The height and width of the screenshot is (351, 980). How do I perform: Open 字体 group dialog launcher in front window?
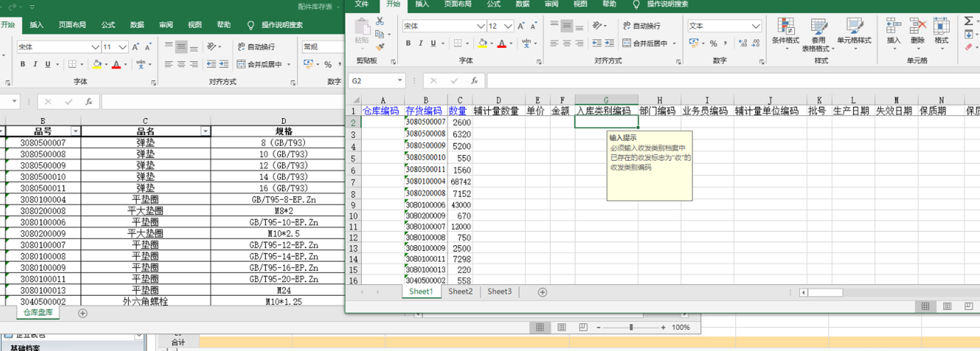(539, 61)
